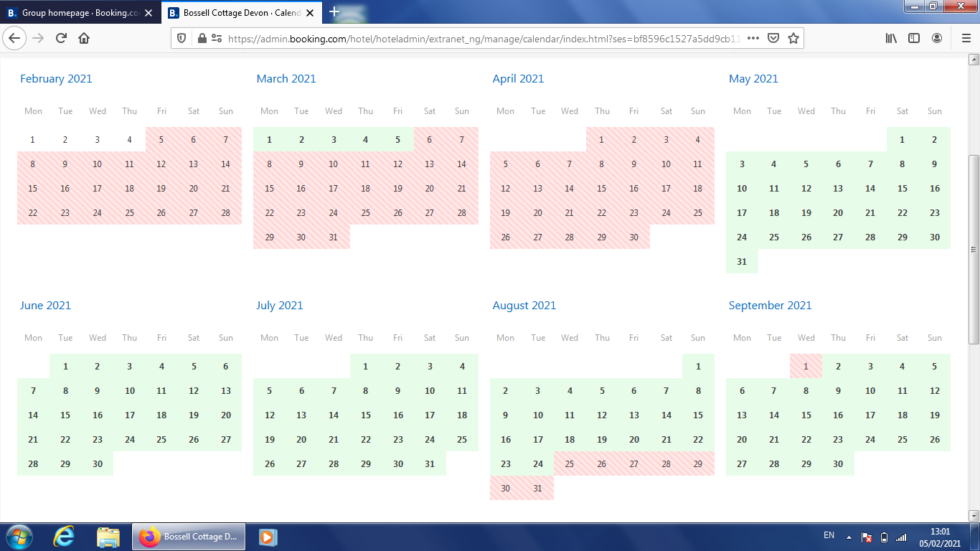Toggle the sidebar view icon
Viewport: 980px width, 551px height.
(914, 39)
